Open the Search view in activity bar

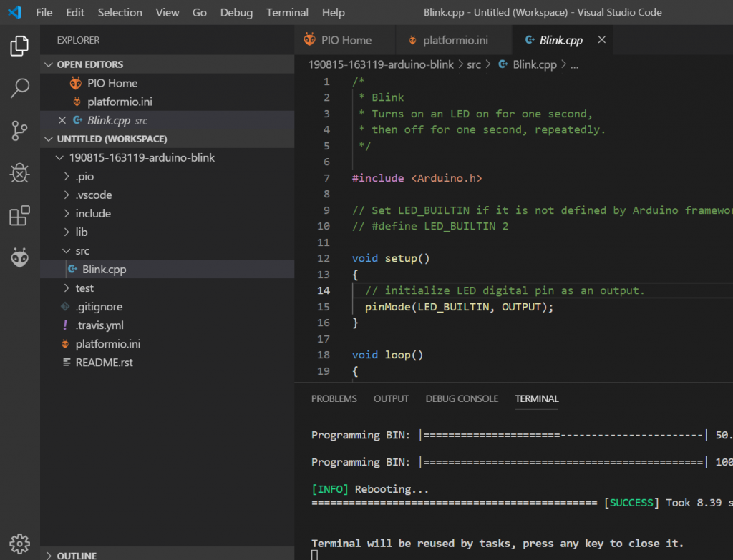[x=19, y=89]
